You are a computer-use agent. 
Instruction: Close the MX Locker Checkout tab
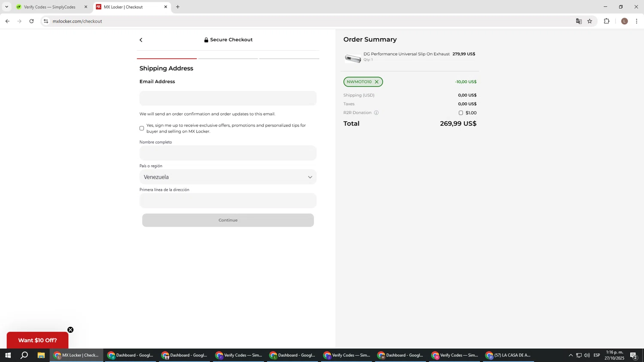166,7
